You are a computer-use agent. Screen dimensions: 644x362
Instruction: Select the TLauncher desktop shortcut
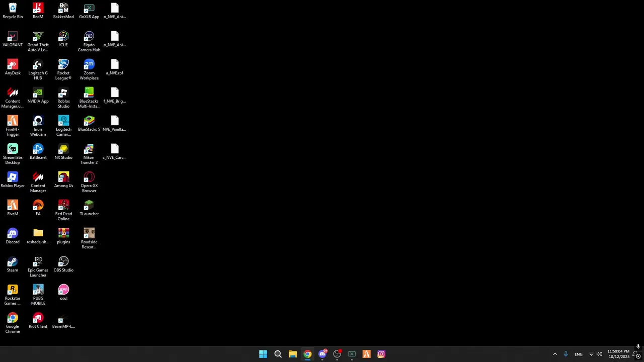pos(89,208)
